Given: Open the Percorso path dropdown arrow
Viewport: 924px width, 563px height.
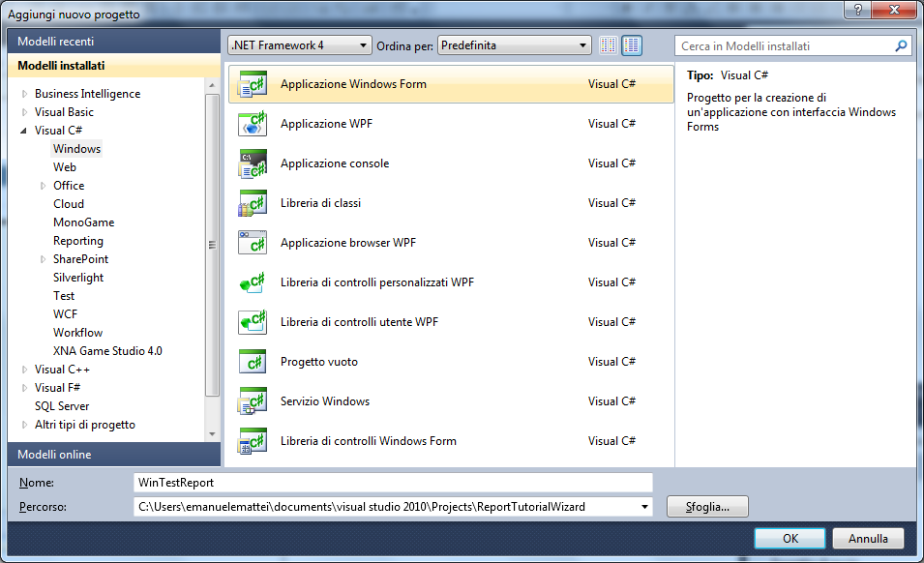Looking at the screenshot, I should pyautogui.click(x=644, y=507).
